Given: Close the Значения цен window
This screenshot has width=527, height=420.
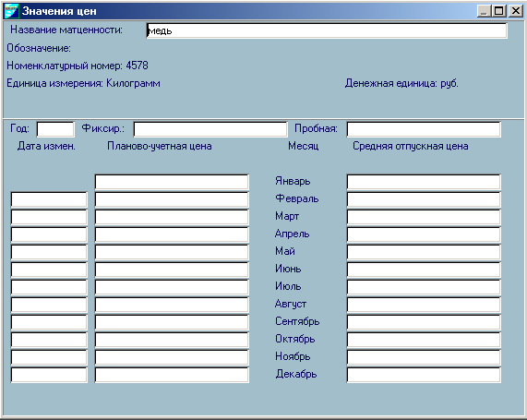Looking at the screenshot, I should [516, 11].
